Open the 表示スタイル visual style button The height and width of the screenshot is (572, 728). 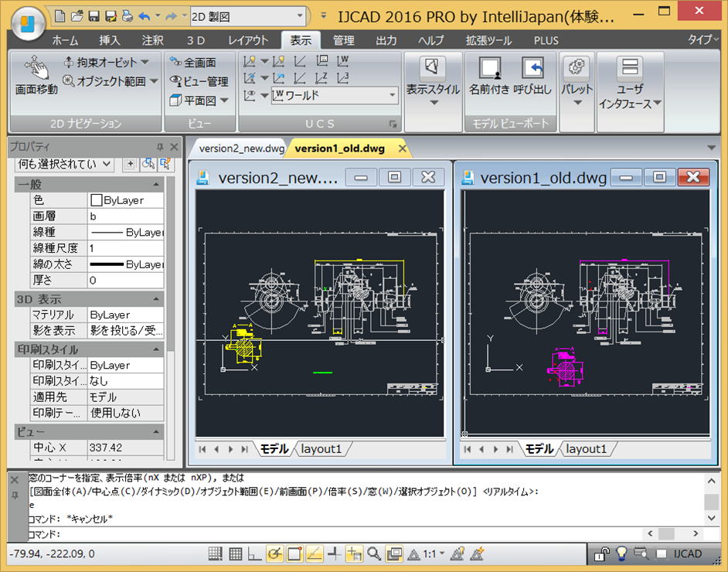click(433, 81)
